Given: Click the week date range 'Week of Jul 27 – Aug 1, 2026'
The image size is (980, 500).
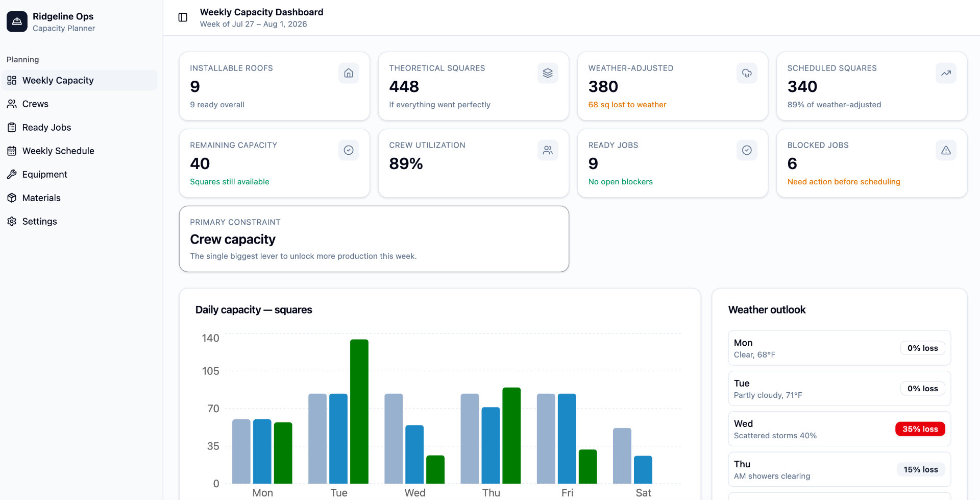Looking at the screenshot, I should pyautogui.click(x=253, y=24).
